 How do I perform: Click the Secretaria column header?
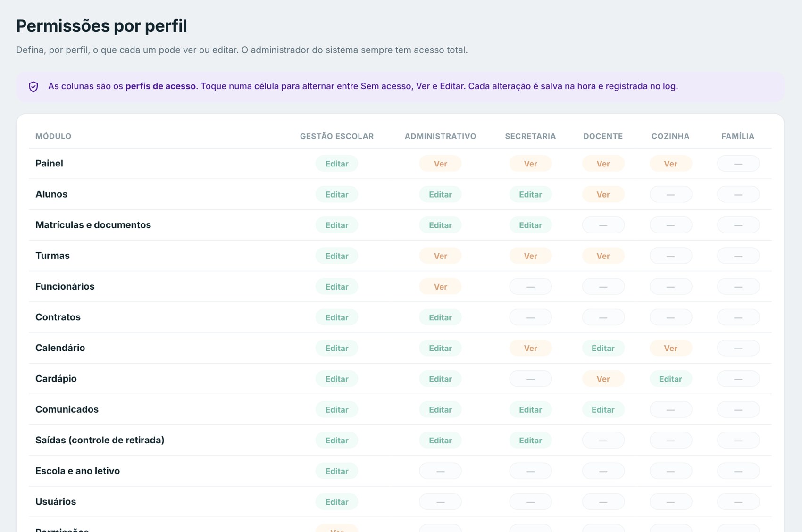(x=531, y=136)
